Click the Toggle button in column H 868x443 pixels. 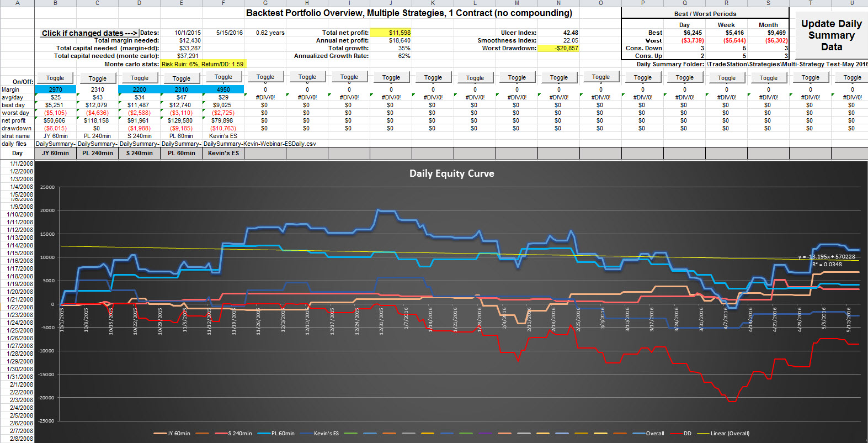[307, 77]
